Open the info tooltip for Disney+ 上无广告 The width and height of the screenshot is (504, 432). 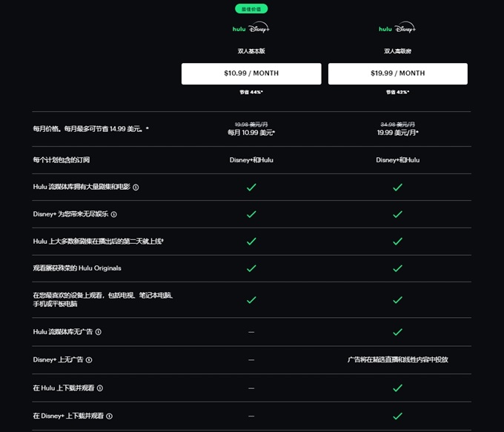[x=89, y=360]
